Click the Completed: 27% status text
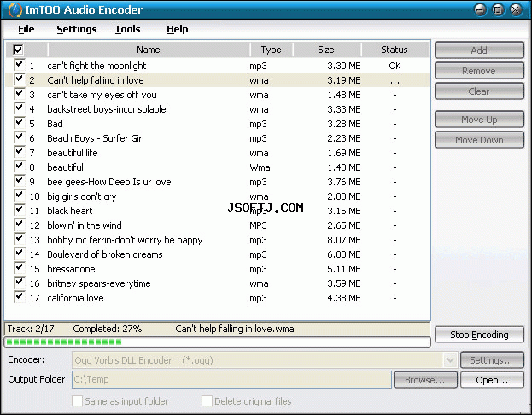Screen dimensions: 532x415 click(108, 329)
